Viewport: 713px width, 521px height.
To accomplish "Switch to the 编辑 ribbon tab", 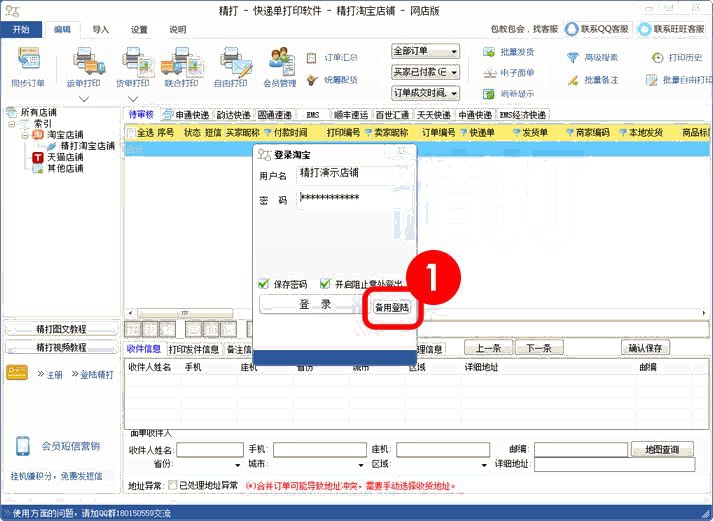I will point(62,30).
